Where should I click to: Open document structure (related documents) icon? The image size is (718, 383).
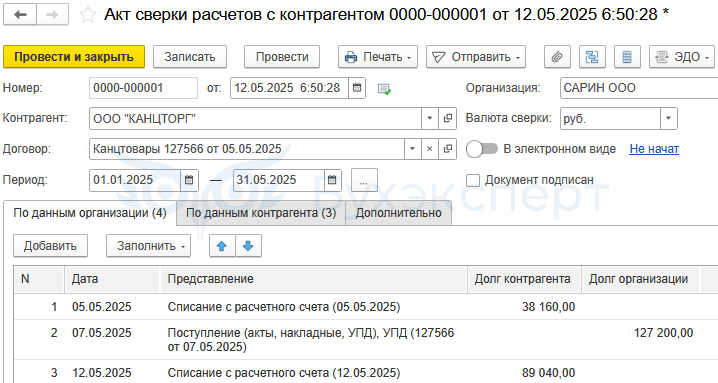pyautogui.click(x=592, y=57)
